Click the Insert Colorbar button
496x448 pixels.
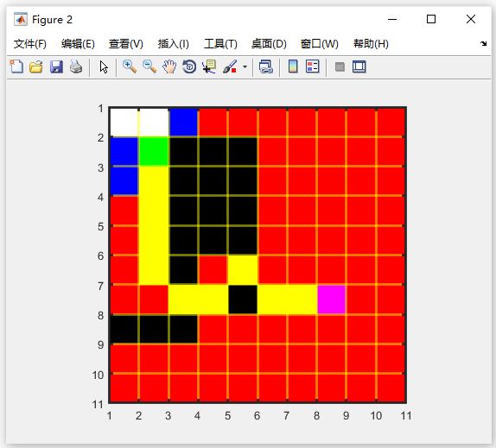click(293, 66)
